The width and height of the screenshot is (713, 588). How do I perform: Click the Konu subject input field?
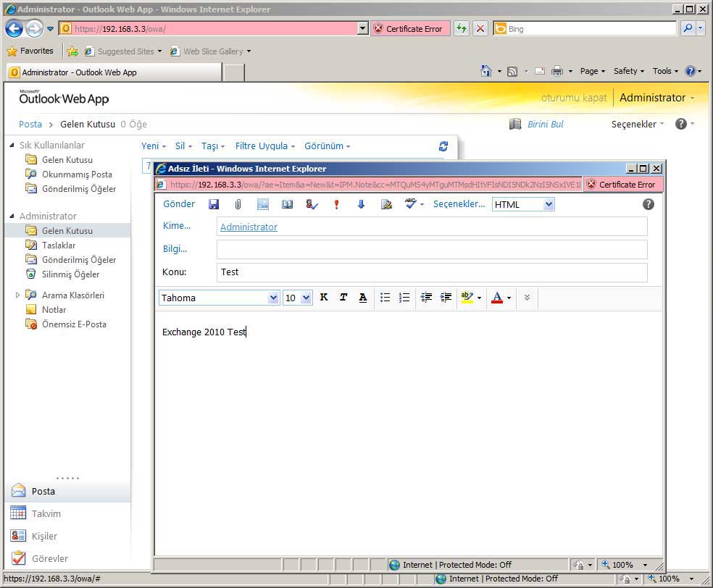(x=431, y=272)
